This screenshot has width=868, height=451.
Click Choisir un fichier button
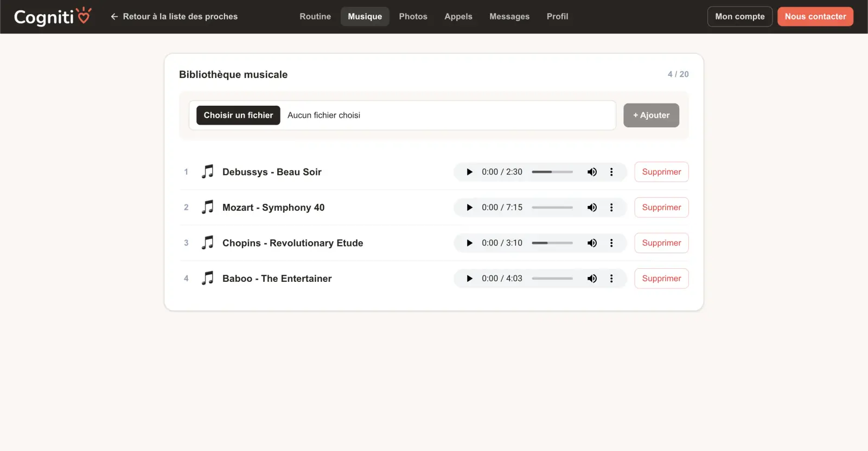pyautogui.click(x=238, y=115)
